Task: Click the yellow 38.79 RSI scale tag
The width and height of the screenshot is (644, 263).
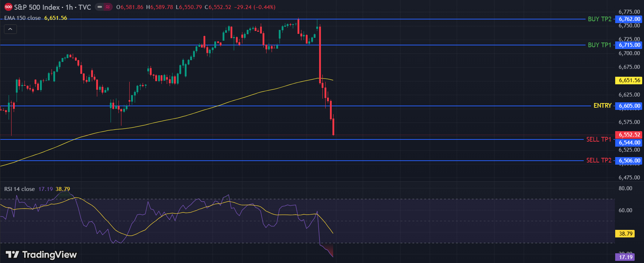Action: point(626,234)
